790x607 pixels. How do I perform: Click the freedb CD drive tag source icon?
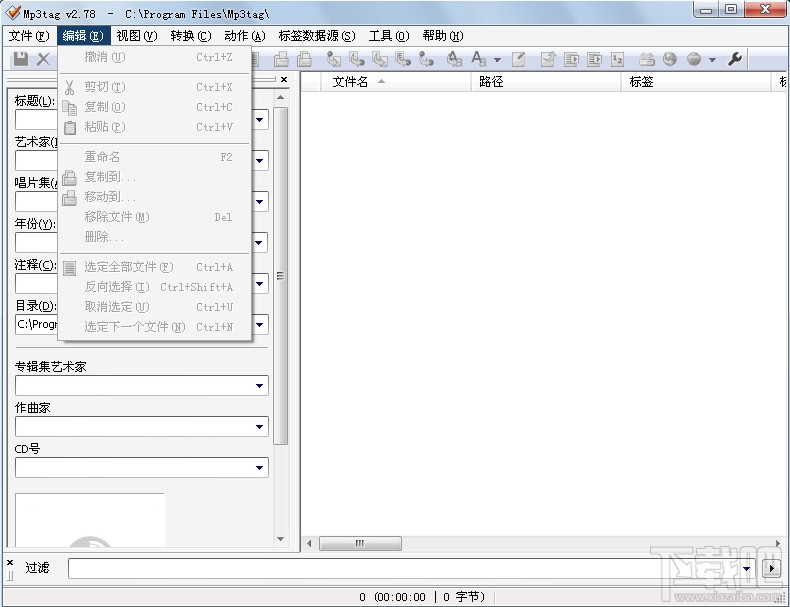pos(647,59)
